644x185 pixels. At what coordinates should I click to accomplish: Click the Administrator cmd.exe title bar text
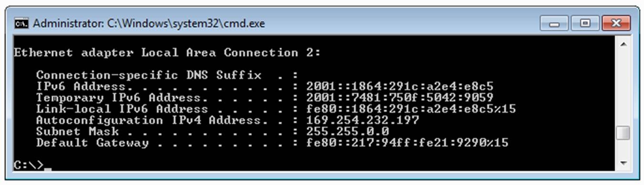(x=148, y=23)
